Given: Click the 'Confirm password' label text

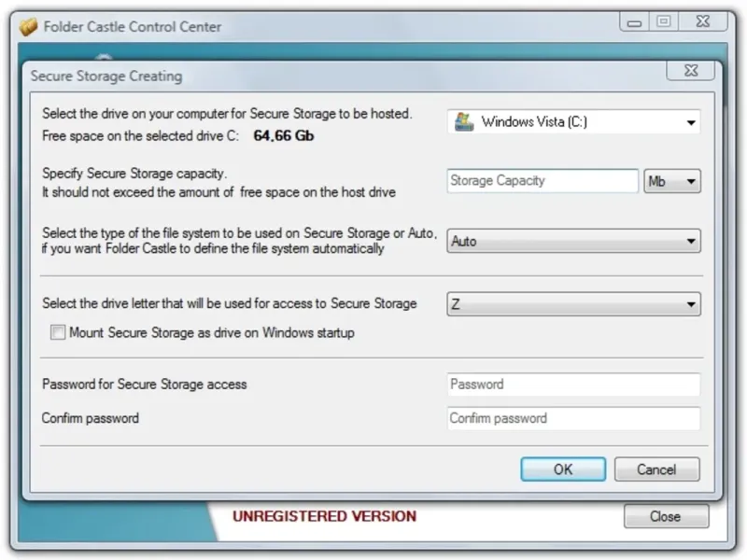Looking at the screenshot, I should 91,418.
